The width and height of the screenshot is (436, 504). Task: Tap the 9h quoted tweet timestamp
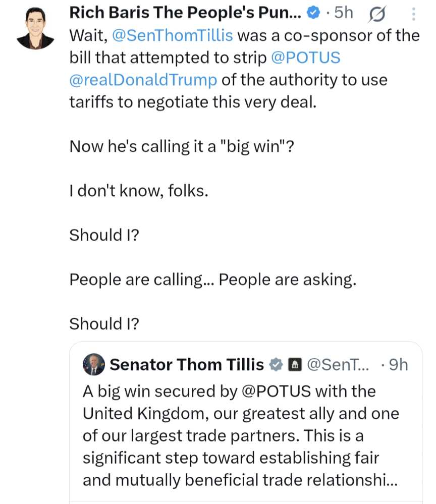398,364
